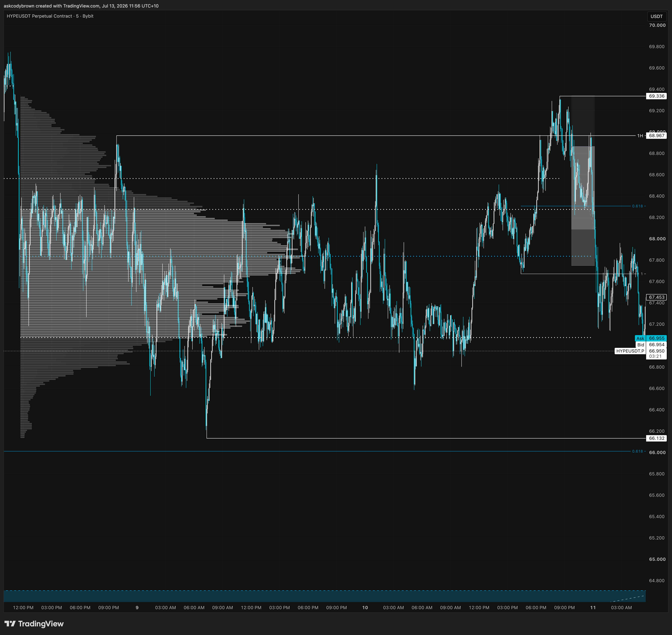The height and width of the screenshot is (635, 672).
Task: Click the 66.400 price axis tick
Action: 657,410
